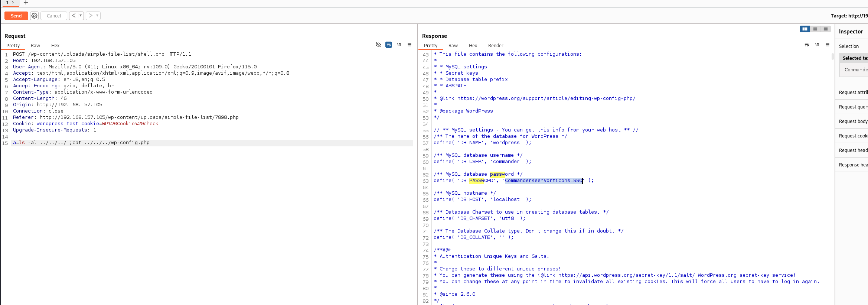Image resolution: width=868 pixels, height=305 pixels.
Task: Select top-bottom stacked layout view
Action: click(x=815, y=29)
